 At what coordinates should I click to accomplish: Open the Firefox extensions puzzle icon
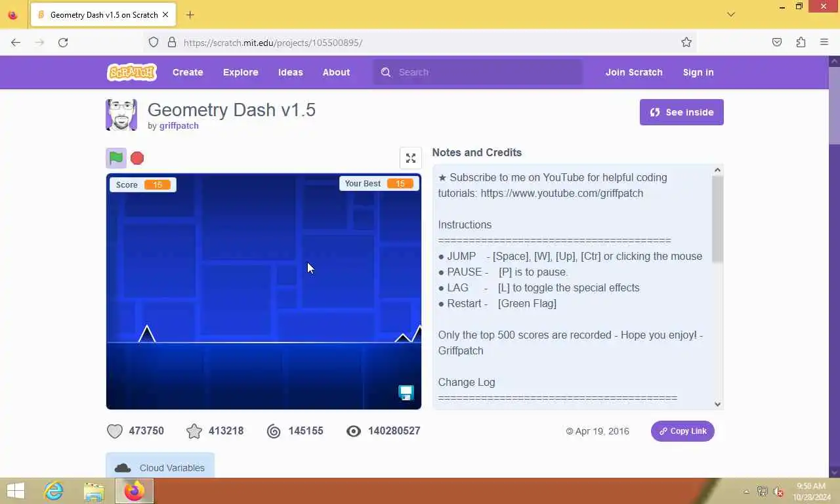801,42
